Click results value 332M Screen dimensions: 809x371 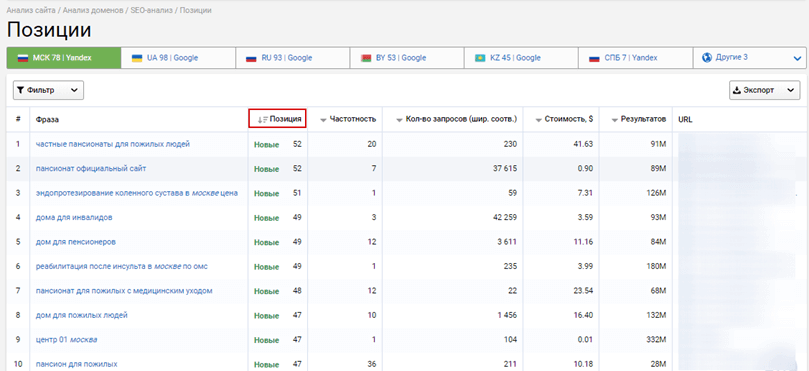click(x=657, y=340)
